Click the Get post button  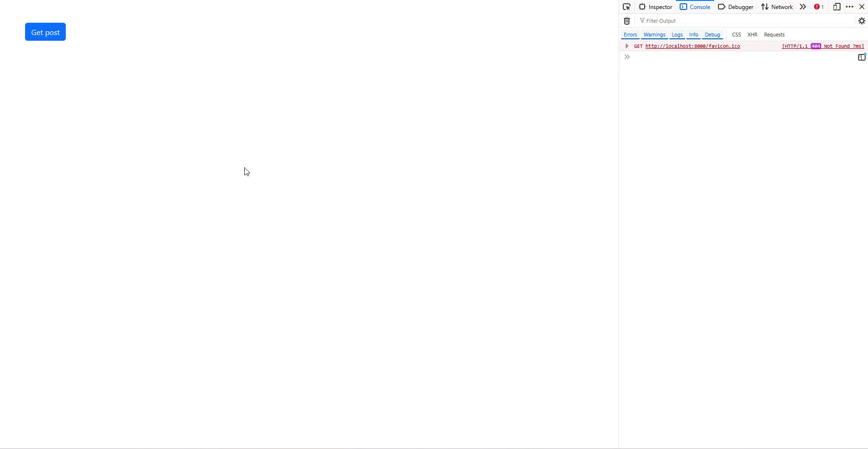coord(45,32)
